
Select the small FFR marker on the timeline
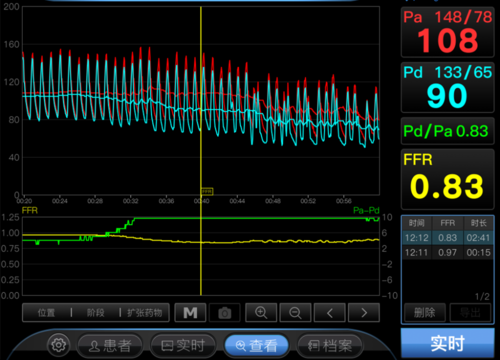[x=207, y=191]
